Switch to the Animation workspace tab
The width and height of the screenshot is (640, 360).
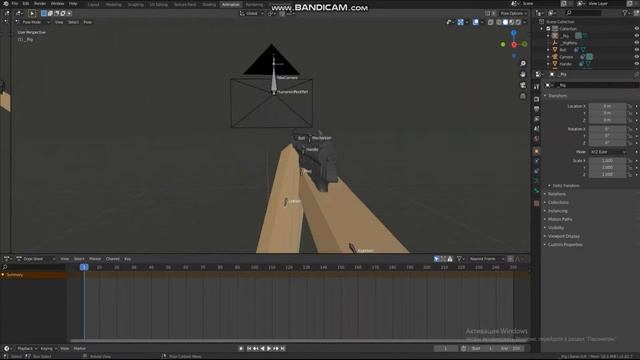231,4
